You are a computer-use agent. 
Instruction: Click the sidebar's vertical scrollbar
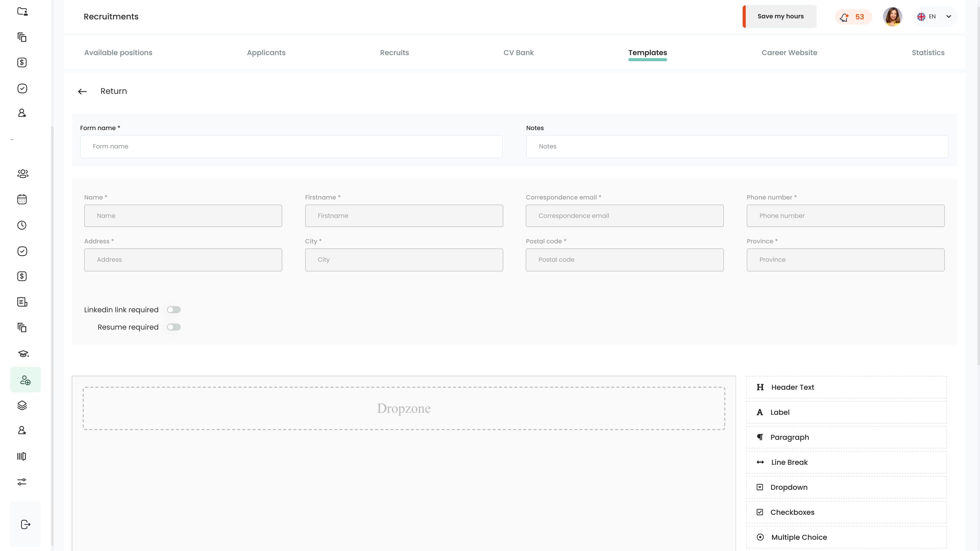pyautogui.click(x=52, y=336)
